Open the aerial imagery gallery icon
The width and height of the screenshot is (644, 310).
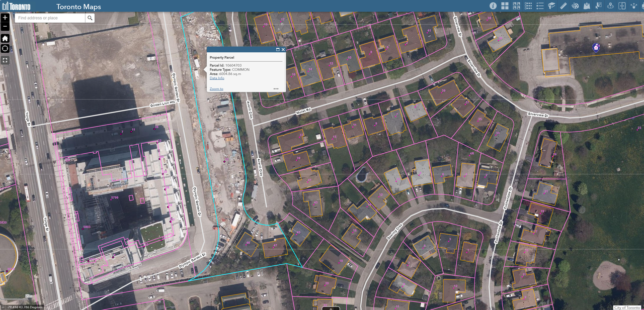click(x=516, y=6)
